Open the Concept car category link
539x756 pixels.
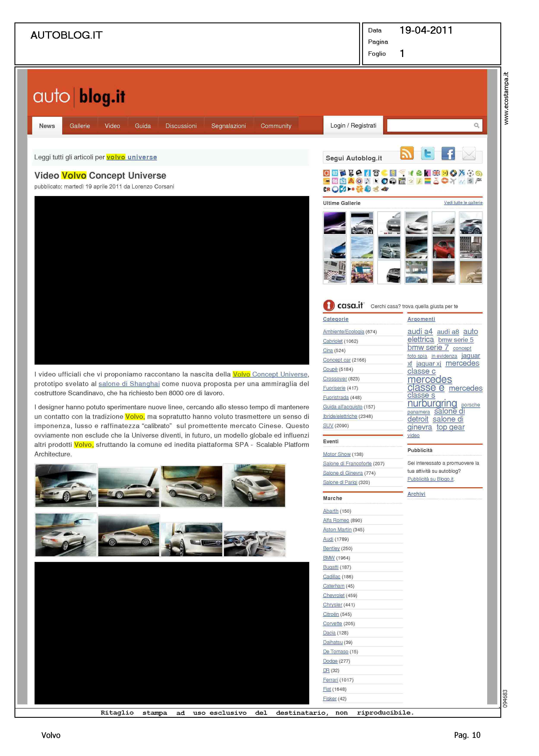(x=336, y=360)
